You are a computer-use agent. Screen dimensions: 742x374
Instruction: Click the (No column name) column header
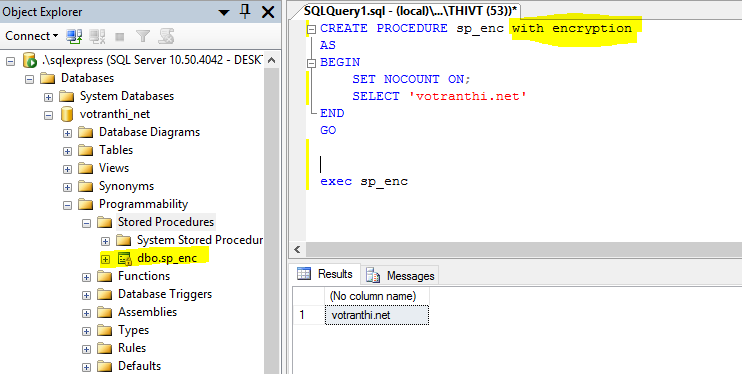377,296
